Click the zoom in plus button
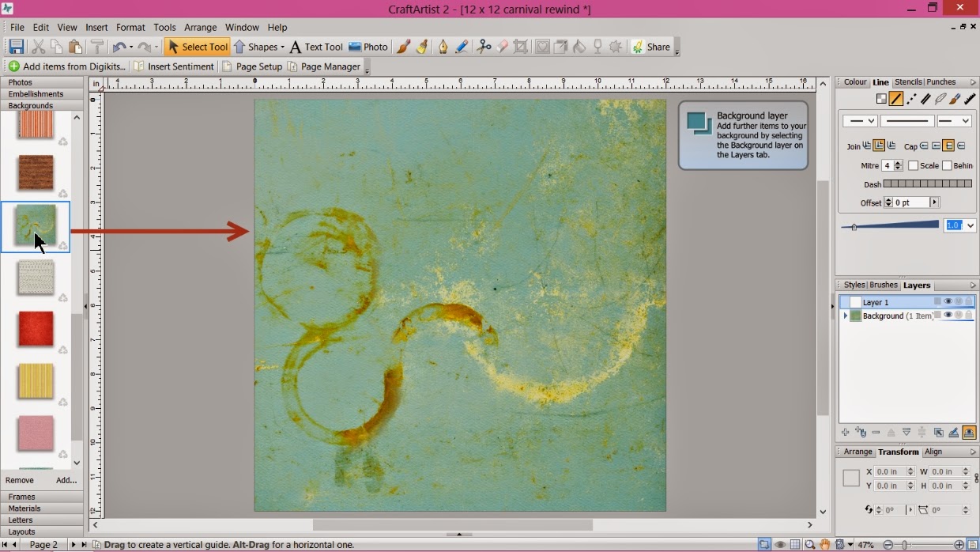 (x=959, y=545)
